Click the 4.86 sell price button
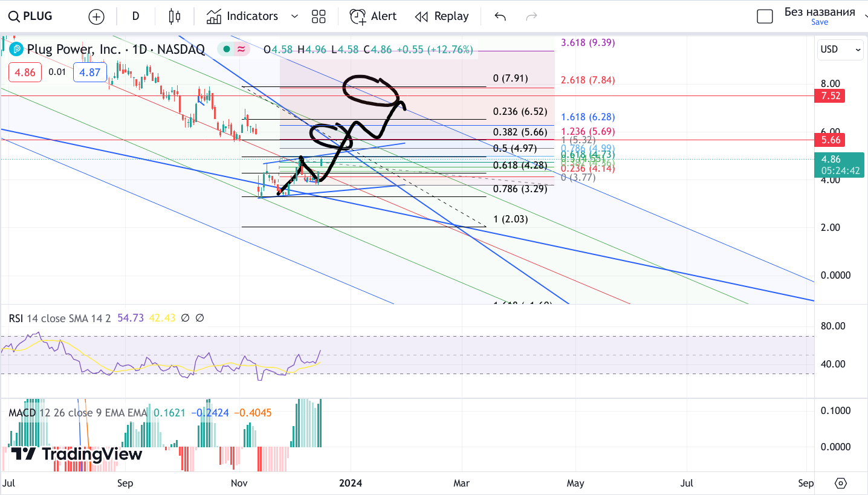Screen dimensions: 868x495 (25, 73)
